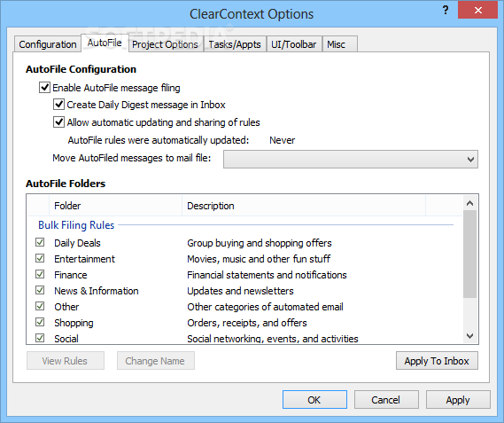504x423 pixels.
Task: Uncheck the Other folder checkbox
Action: tap(40, 307)
